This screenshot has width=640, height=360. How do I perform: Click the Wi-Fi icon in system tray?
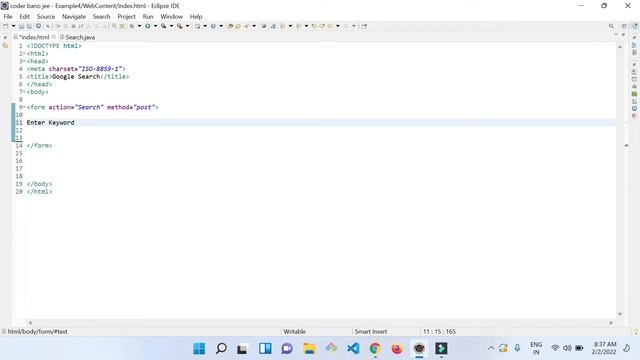pyautogui.click(x=555, y=348)
